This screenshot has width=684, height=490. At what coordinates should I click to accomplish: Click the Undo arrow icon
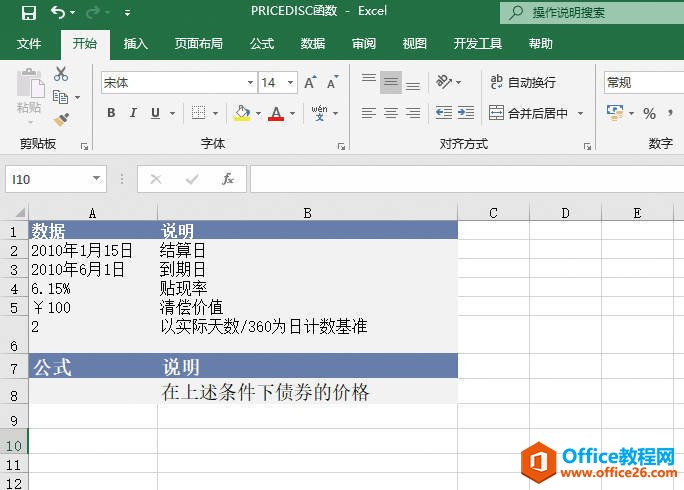coord(58,12)
